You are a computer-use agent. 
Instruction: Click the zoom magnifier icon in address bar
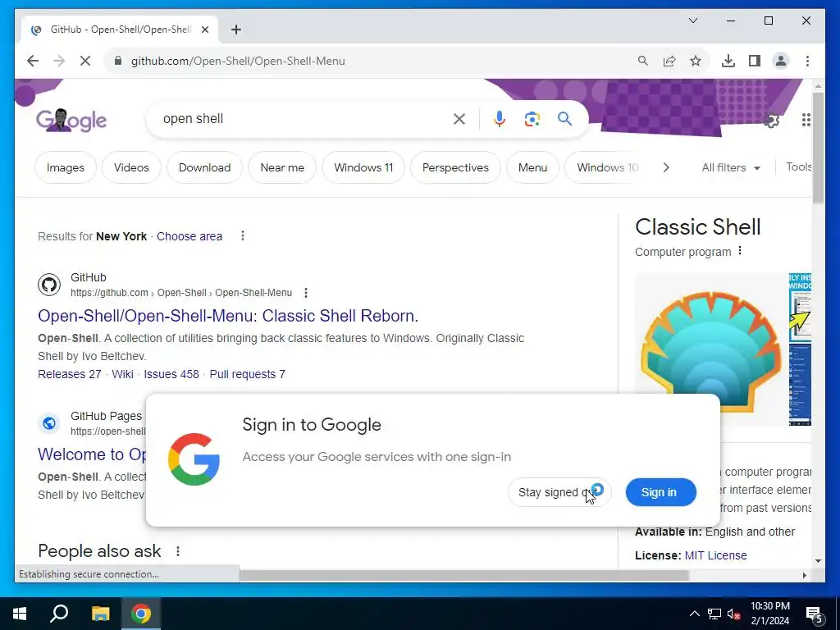pyautogui.click(x=643, y=61)
